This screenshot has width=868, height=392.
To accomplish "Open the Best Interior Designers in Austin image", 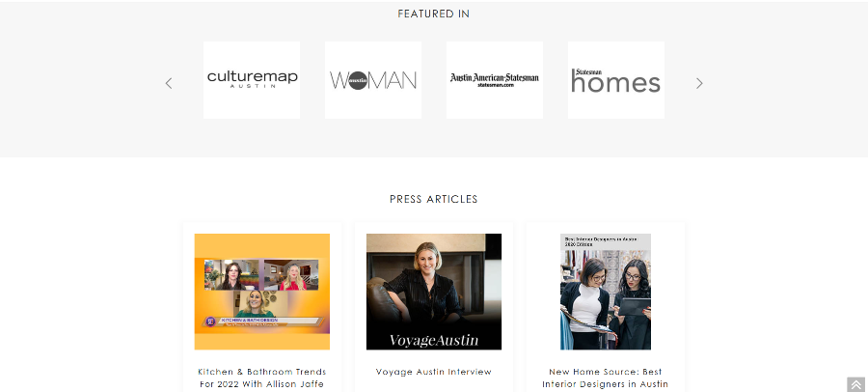I will coord(606,292).
